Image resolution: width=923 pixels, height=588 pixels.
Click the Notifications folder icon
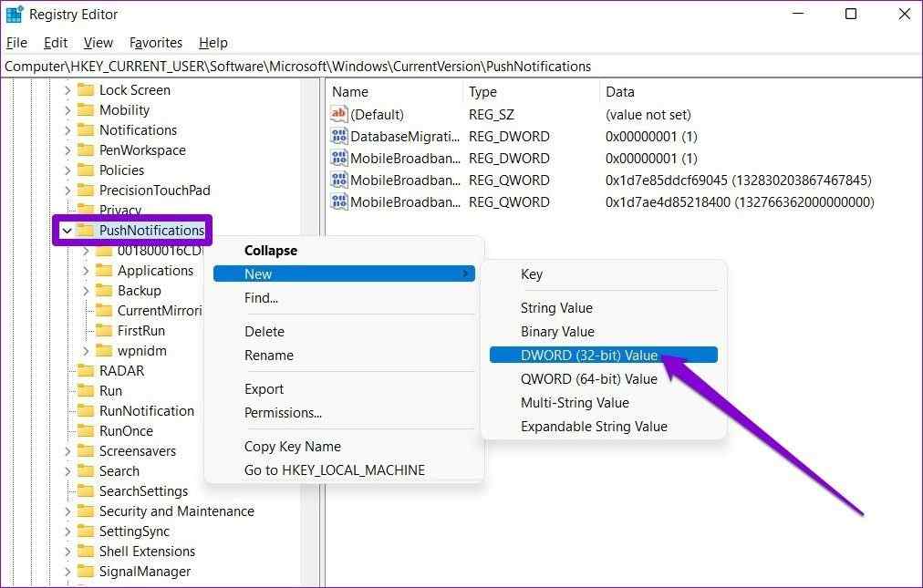tap(86, 130)
